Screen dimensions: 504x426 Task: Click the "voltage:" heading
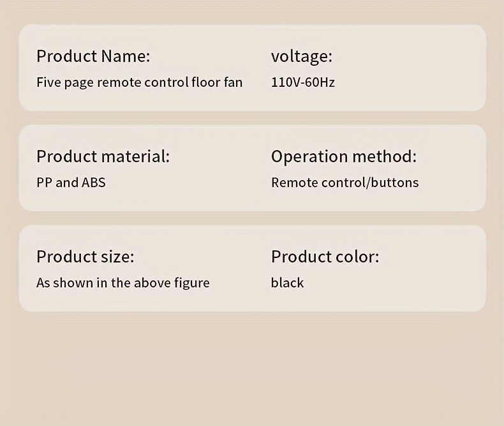(301, 56)
